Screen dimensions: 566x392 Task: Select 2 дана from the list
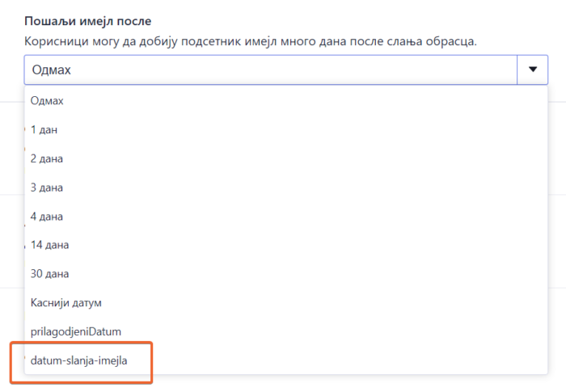(x=46, y=158)
